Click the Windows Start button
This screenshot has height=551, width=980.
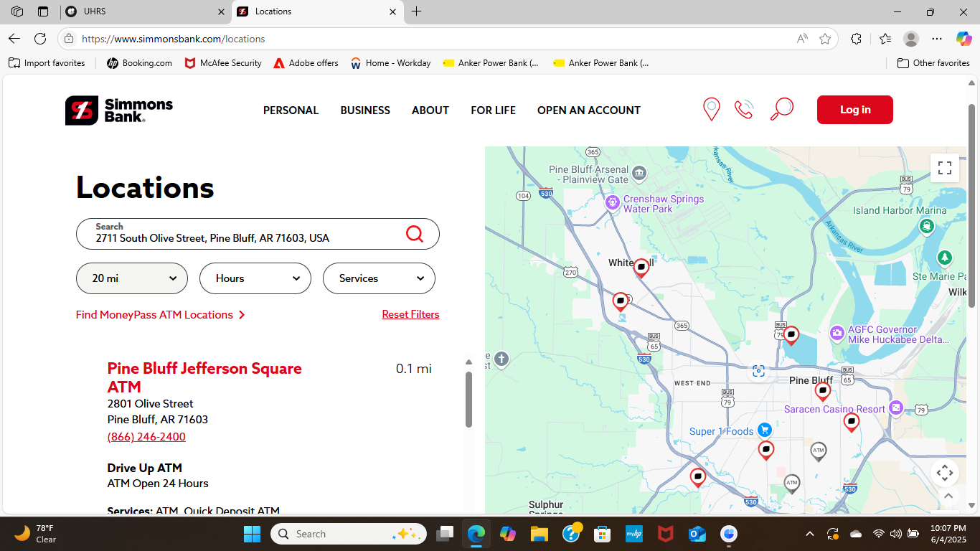coord(252,534)
